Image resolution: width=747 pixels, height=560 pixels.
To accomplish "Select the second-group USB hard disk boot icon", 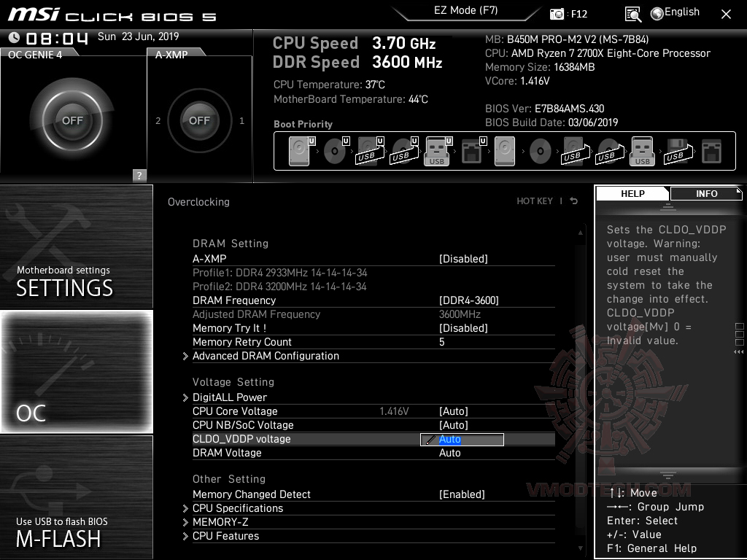I will (575, 151).
